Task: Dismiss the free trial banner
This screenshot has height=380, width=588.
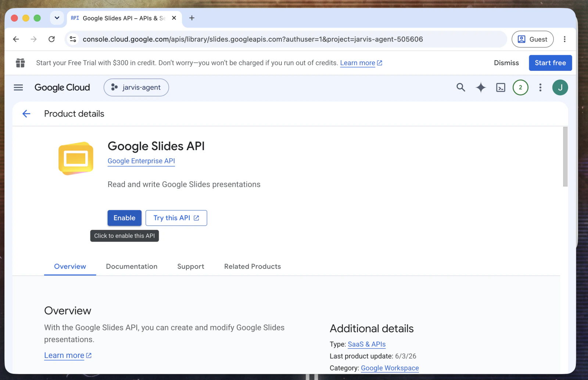Action: pos(506,63)
